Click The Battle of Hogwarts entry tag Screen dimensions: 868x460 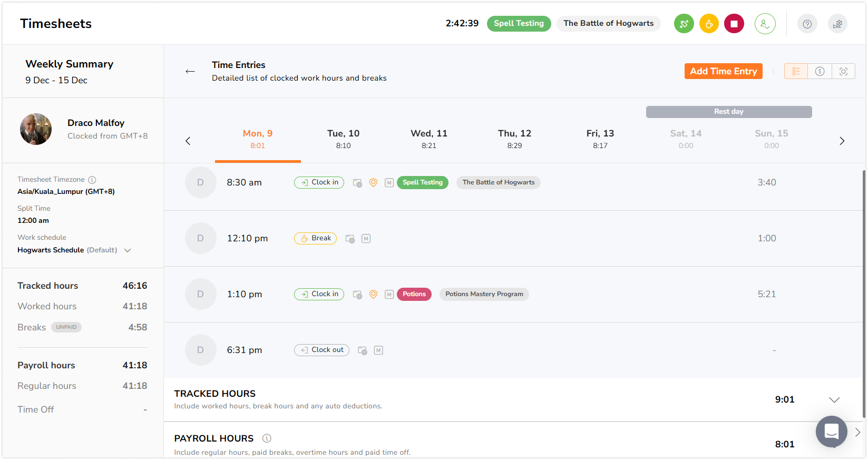click(x=498, y=182)
